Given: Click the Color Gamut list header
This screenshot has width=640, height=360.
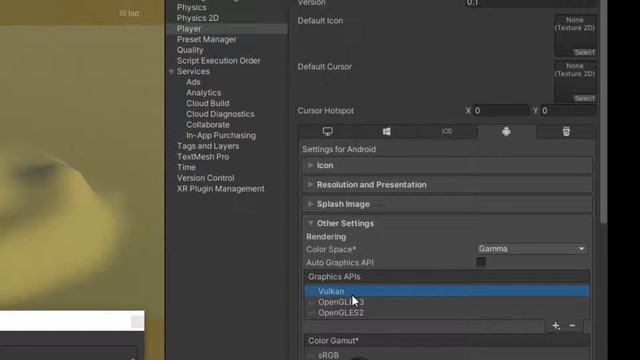Looking at the screenshot, I should [447, 340].
